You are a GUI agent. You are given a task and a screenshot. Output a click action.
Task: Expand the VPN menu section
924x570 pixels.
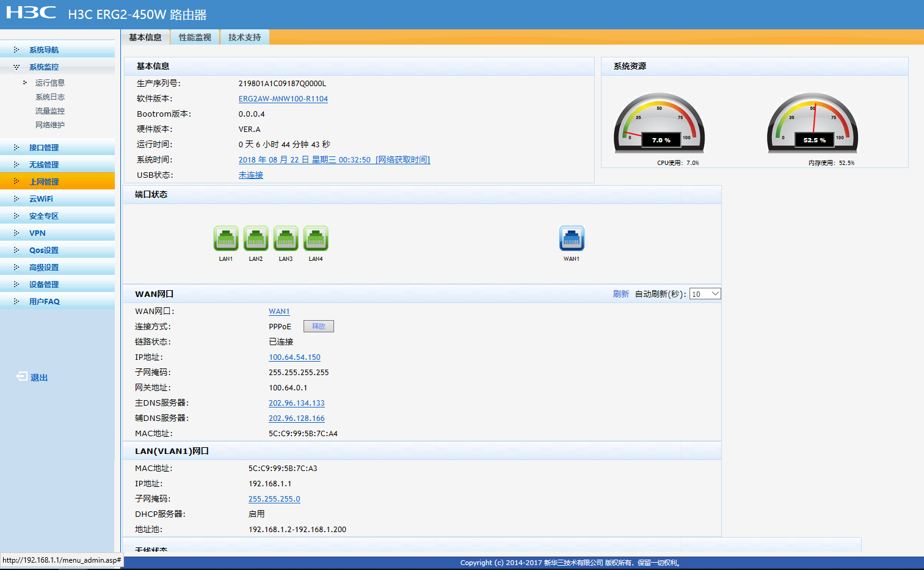(x=57, y=233)
